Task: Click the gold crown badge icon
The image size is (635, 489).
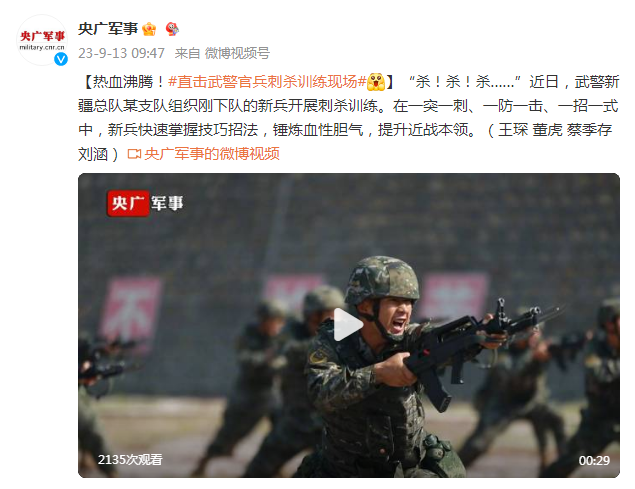Action: coord(149,29)
